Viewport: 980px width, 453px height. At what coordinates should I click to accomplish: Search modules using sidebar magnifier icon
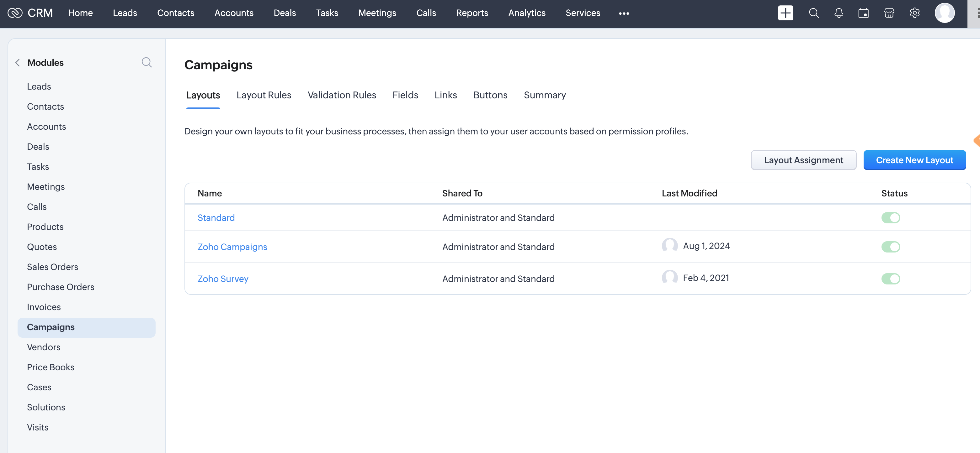tap(146, 62)
